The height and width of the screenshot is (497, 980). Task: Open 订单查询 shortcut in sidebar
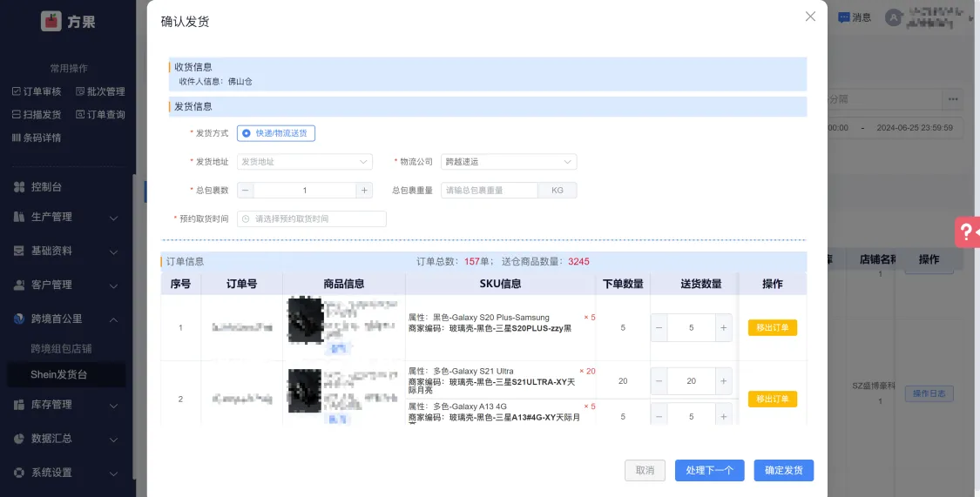(101, 114)
